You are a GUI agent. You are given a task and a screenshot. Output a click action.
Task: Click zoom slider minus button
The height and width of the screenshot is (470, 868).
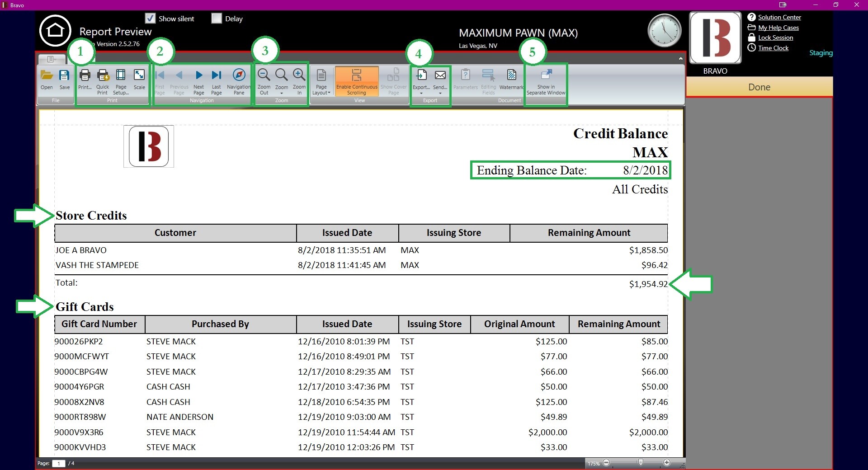(607, 462)
